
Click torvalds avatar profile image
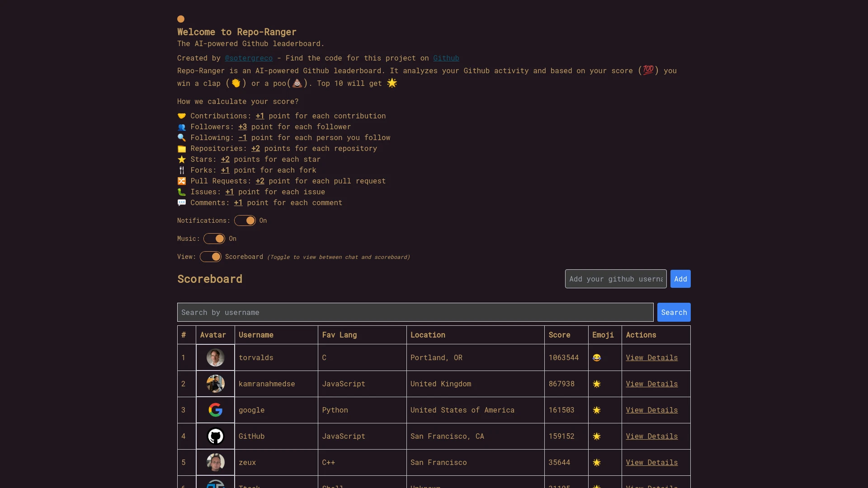215,357
